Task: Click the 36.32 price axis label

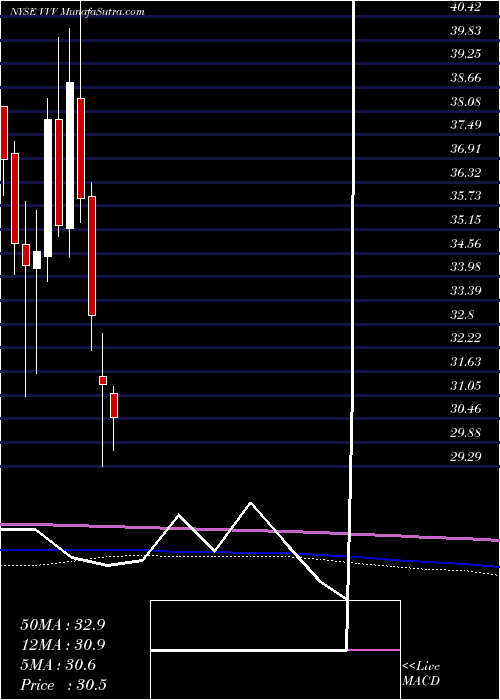Action: pyautogui.click(x=464, y=172)
